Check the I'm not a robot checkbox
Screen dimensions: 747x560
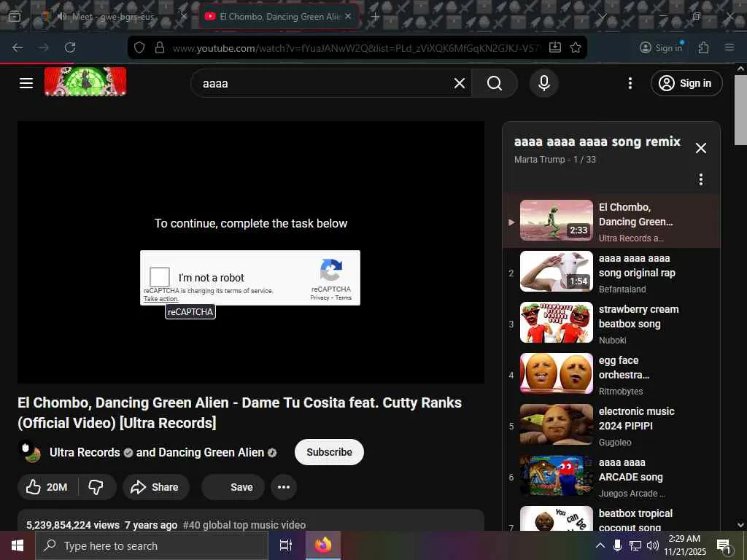click(160, 276)
